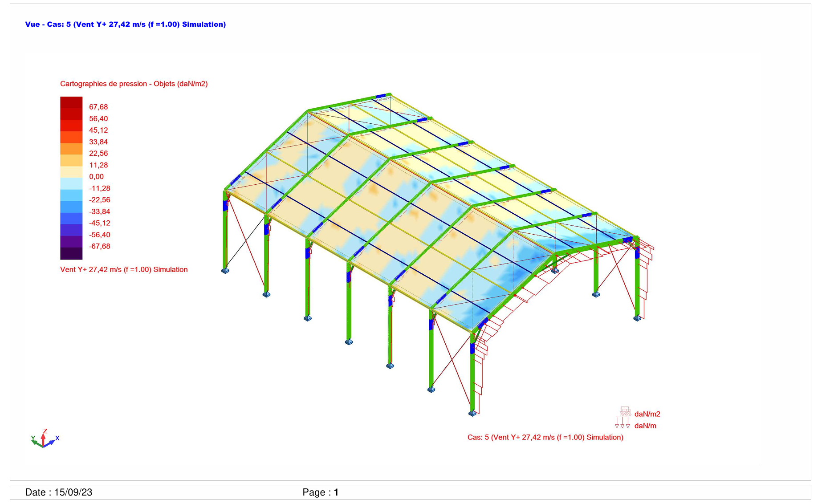Click the 'Vent Y+' caption below the color legend

(x=124, y=269)
